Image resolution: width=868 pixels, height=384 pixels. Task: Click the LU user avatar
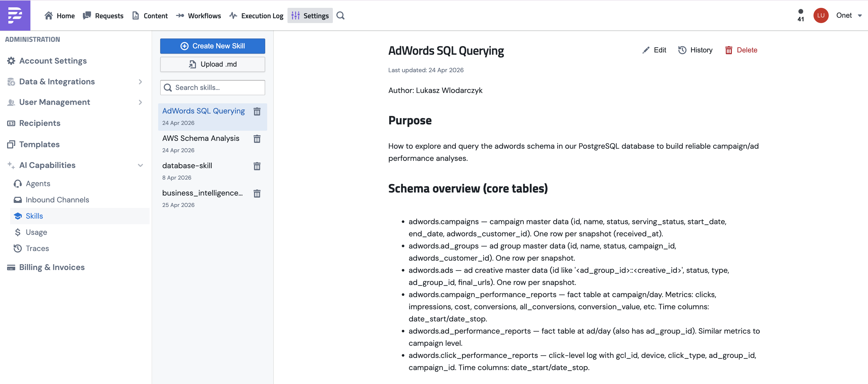click(821, 15)
